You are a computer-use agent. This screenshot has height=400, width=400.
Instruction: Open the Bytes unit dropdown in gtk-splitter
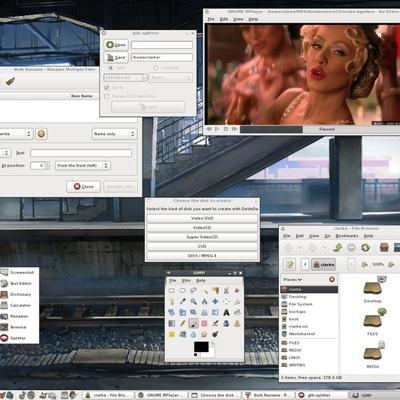pos(170,78)
